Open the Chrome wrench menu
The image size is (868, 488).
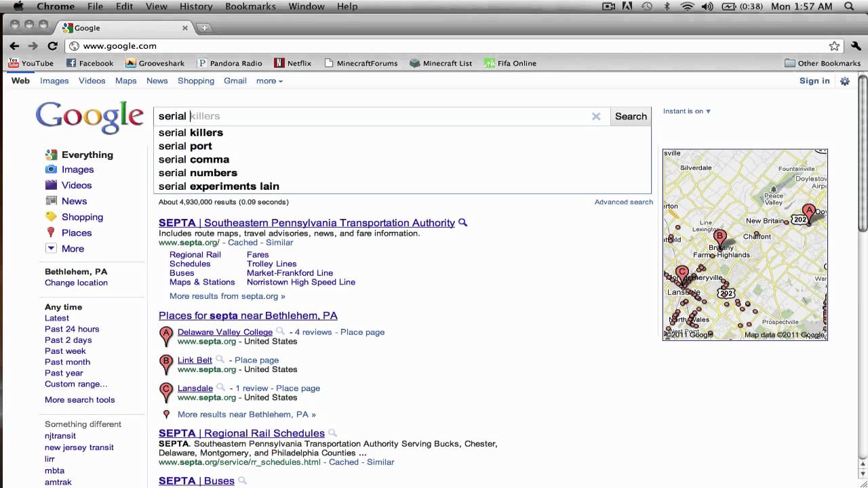pyautogui.click(x=856, y=46)
